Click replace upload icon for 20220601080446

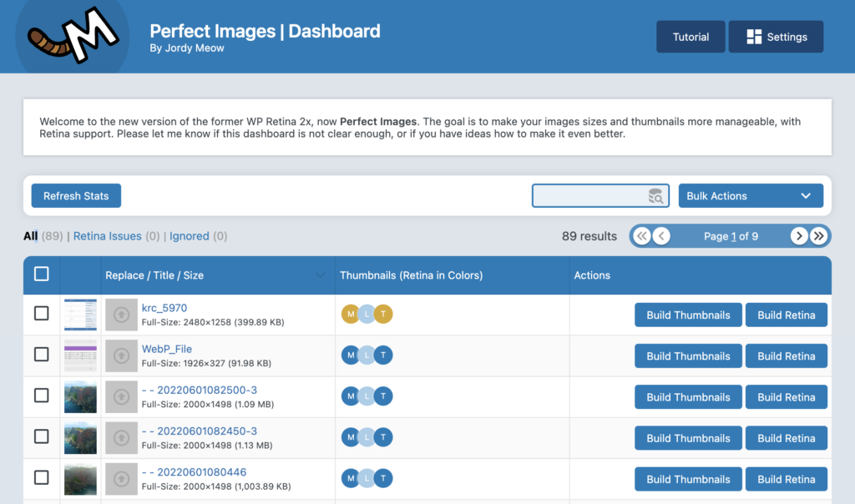(121, 479)
